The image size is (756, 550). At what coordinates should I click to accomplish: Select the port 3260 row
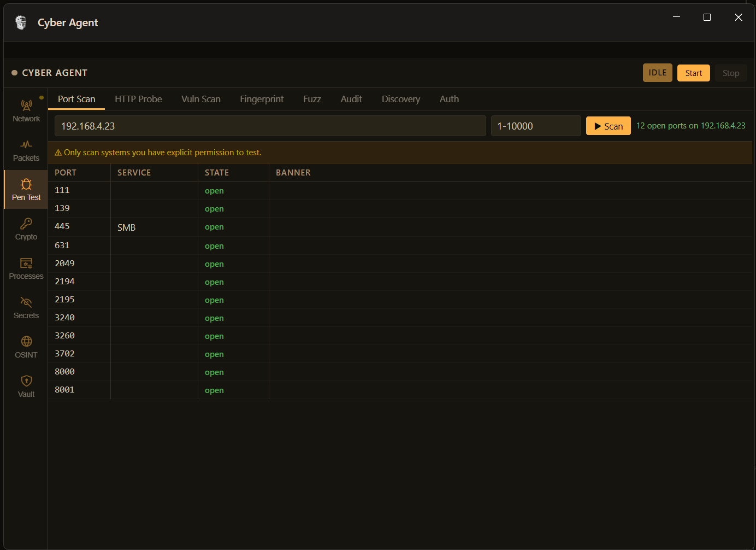coord(400,336)
